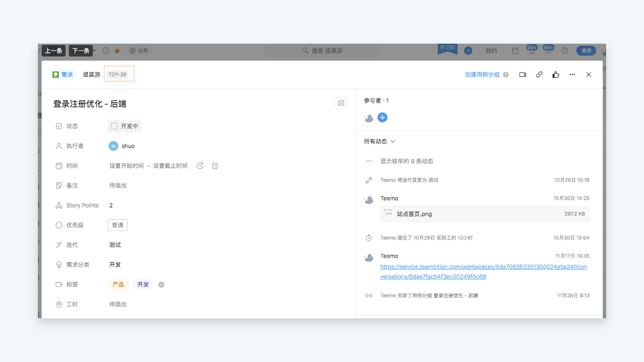Open the help question mark in top bar

pos(565,51)
